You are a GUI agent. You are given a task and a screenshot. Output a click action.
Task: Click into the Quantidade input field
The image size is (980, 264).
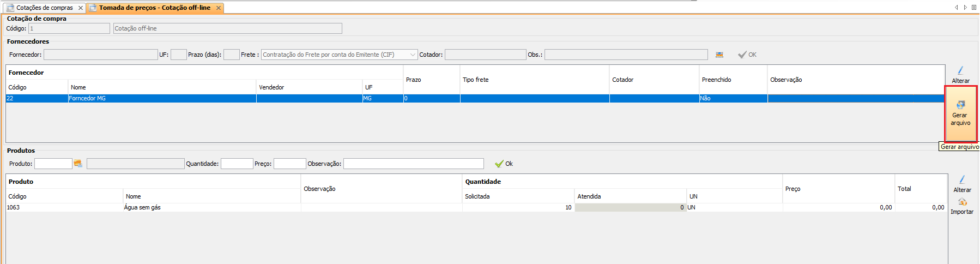237,164
